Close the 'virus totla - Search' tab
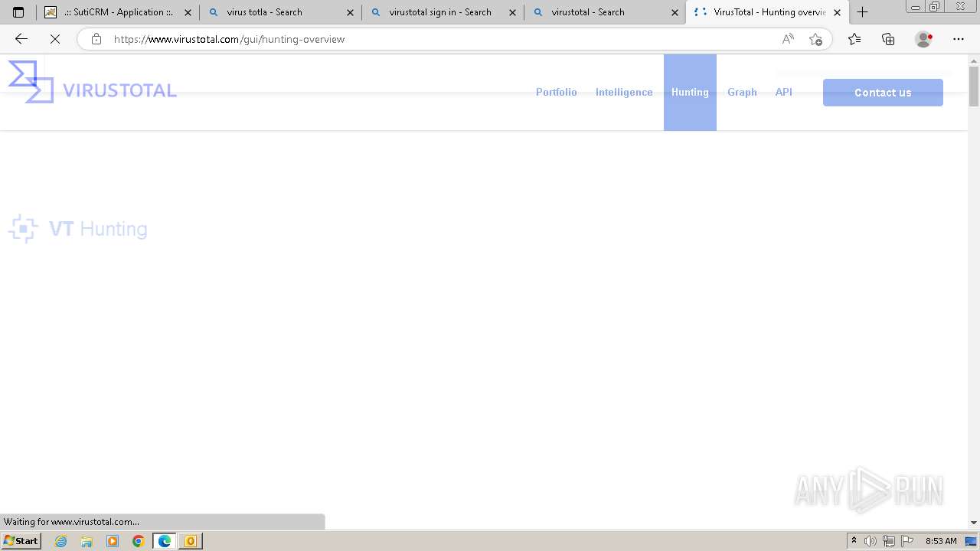The width and height of the screenshot is (980, 551). click(350, 12)
